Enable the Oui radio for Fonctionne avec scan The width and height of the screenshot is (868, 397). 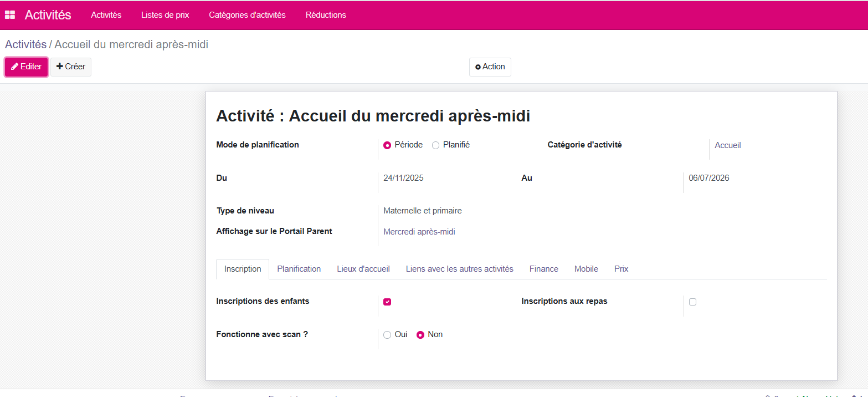click(387, 334)
